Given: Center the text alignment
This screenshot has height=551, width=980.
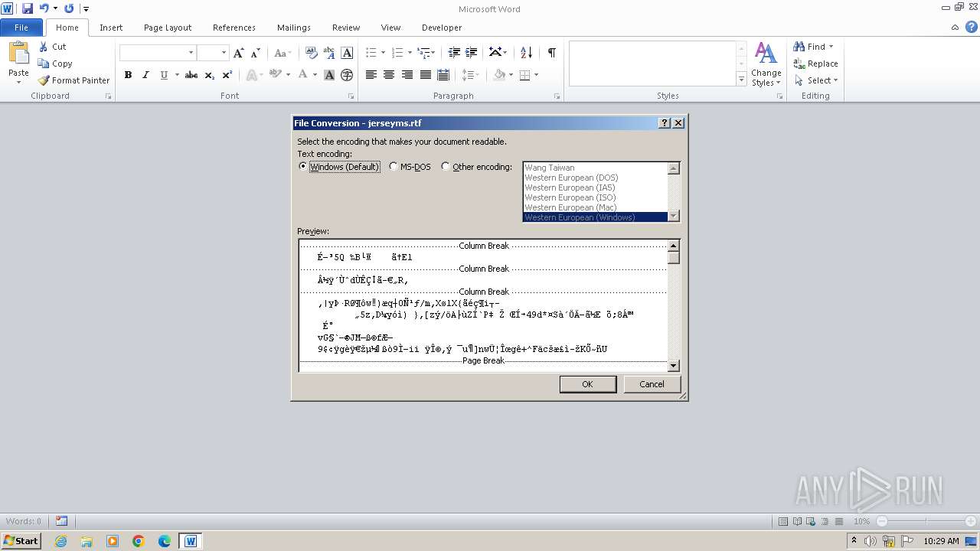Looking at the screenshot, I should tap(389, 75).
